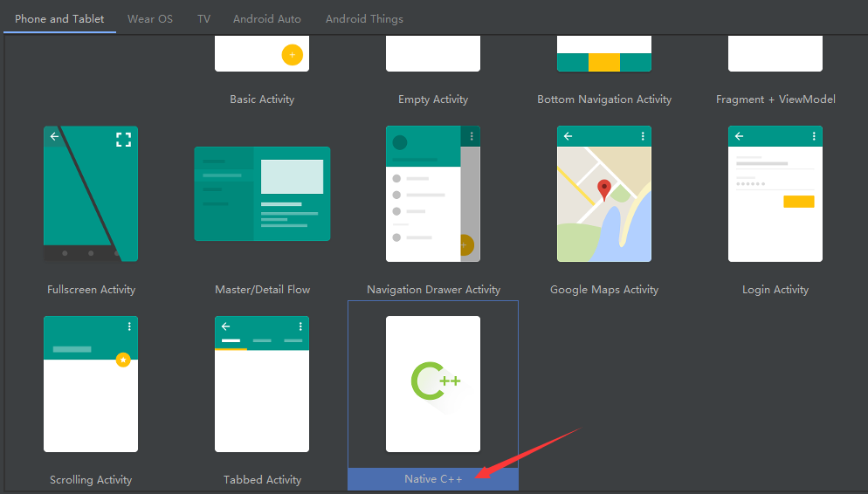This screenshot has height=494, width=868.
Task: Pick the Login Activity template preview
Action: coord(775,194)
